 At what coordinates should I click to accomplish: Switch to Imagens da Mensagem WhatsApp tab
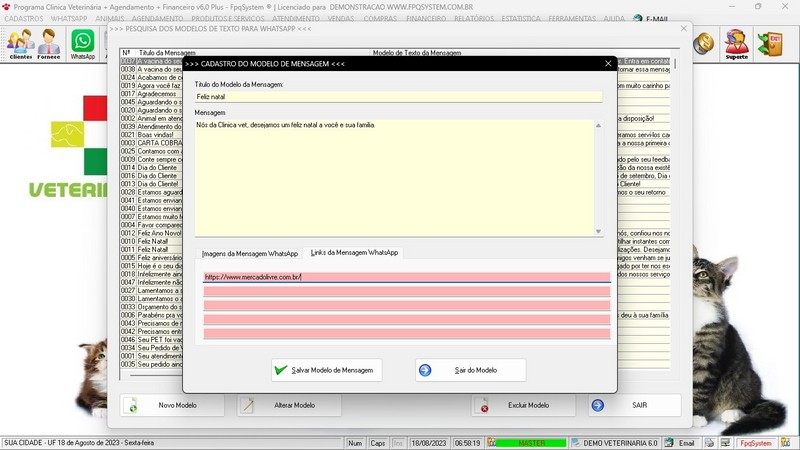(249, 253)
